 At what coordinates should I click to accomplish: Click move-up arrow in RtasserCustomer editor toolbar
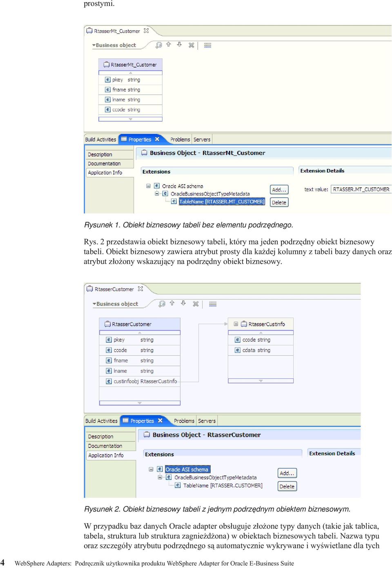pyautogui.click(x=172, y=303)
